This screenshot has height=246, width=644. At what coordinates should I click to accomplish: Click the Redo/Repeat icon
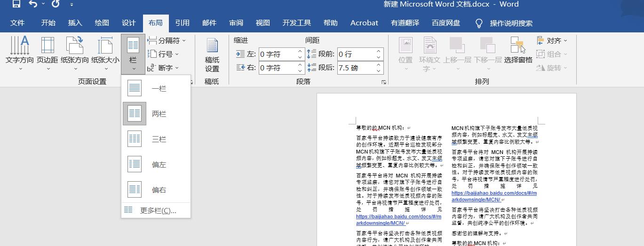(x=56, y=4)
